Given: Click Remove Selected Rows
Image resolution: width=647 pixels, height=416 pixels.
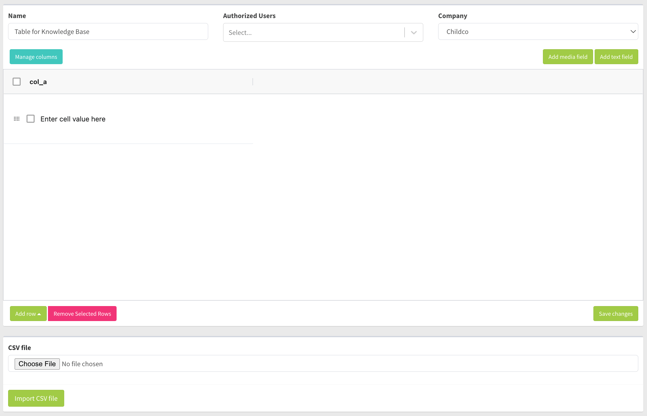Looking at the screenshot, I should pyautogui.click(x=82, y=314).
